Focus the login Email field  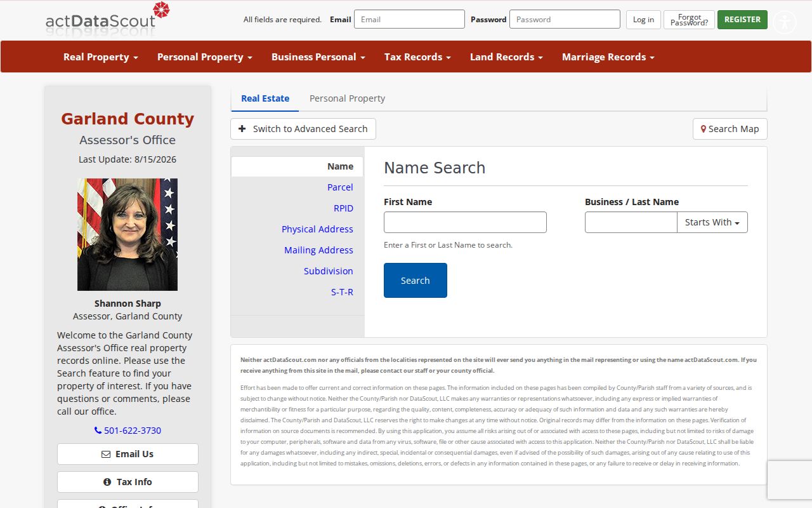point(409,19)
